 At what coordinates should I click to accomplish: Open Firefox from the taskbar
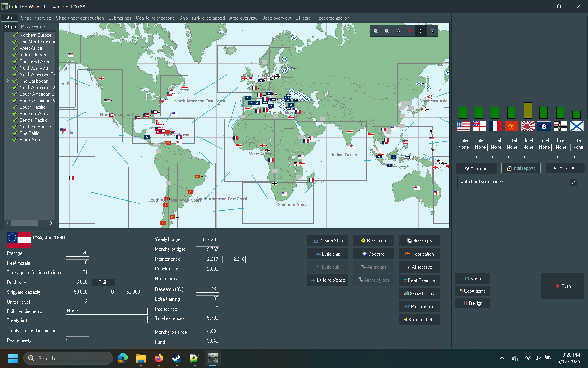click(159, 358)
